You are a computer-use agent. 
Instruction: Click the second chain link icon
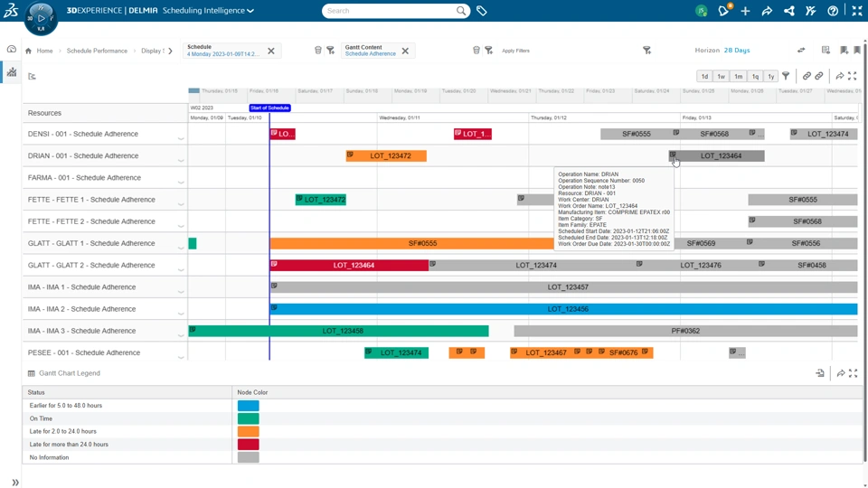pos(819,76)
